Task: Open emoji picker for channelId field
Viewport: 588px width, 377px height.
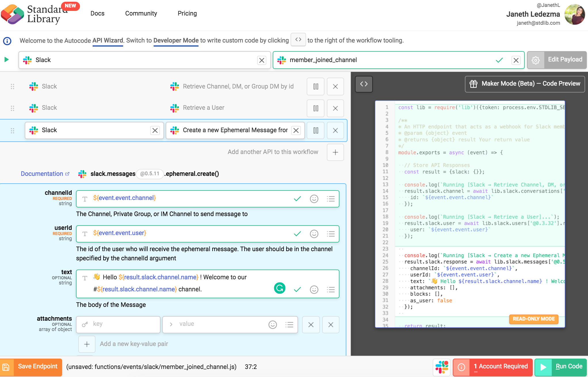Action: click(x=314, y=199)
